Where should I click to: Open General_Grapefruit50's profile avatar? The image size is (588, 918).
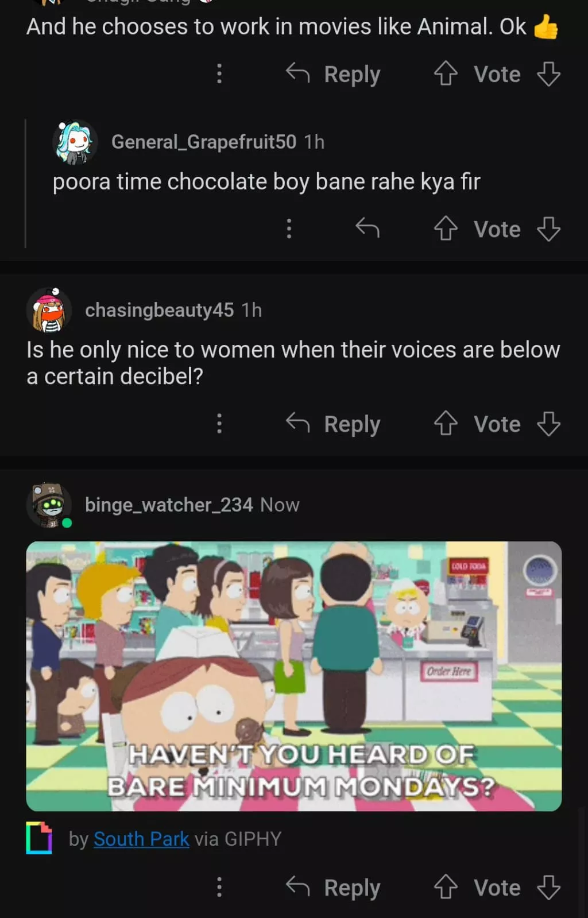(x=75, y=142)
